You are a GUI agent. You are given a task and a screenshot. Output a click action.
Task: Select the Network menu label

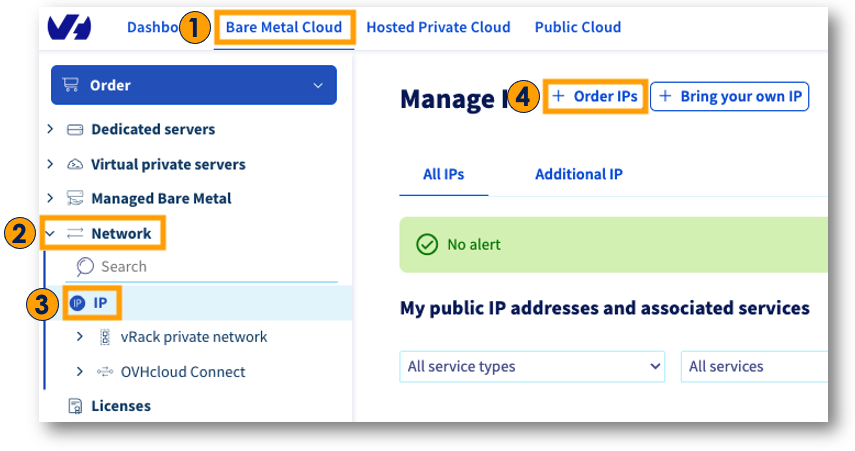121,233
